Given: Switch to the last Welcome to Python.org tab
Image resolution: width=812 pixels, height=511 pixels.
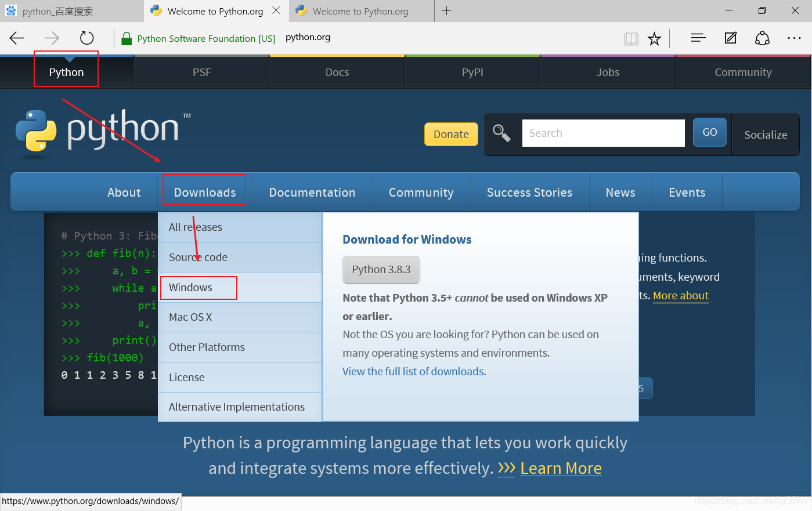Looking at the screenshot, I should click(x=360, y=12).
